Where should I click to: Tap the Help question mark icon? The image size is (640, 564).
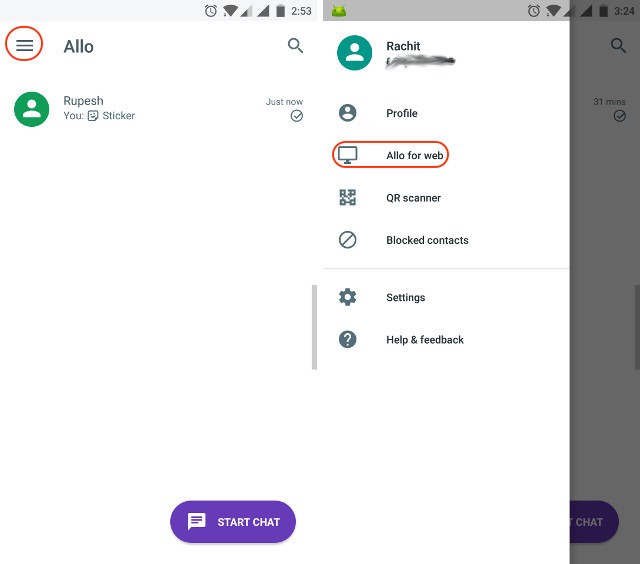pyautogui.click(x=347, y=340)
